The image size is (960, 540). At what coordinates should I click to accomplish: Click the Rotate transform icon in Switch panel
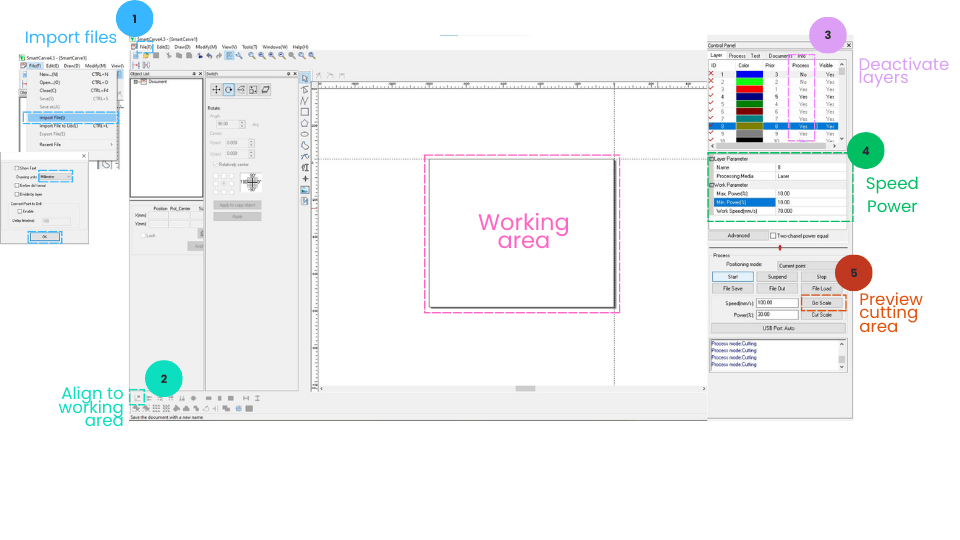228,89
